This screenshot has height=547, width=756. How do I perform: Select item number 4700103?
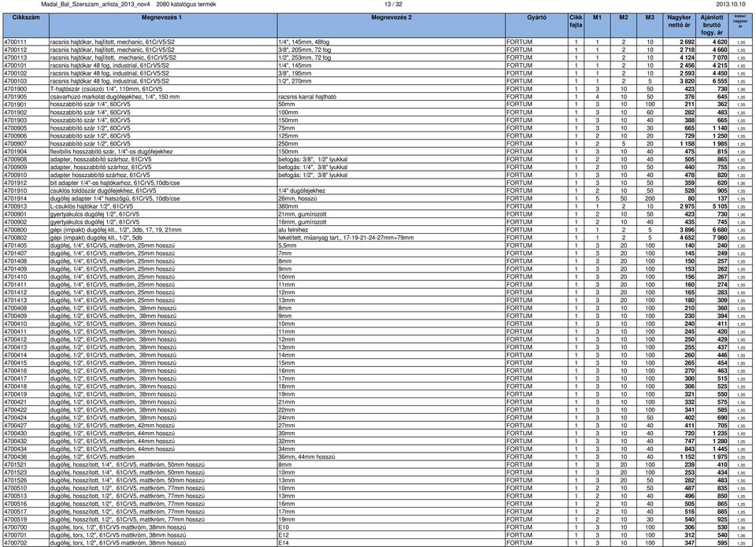(x=16, y=81)
